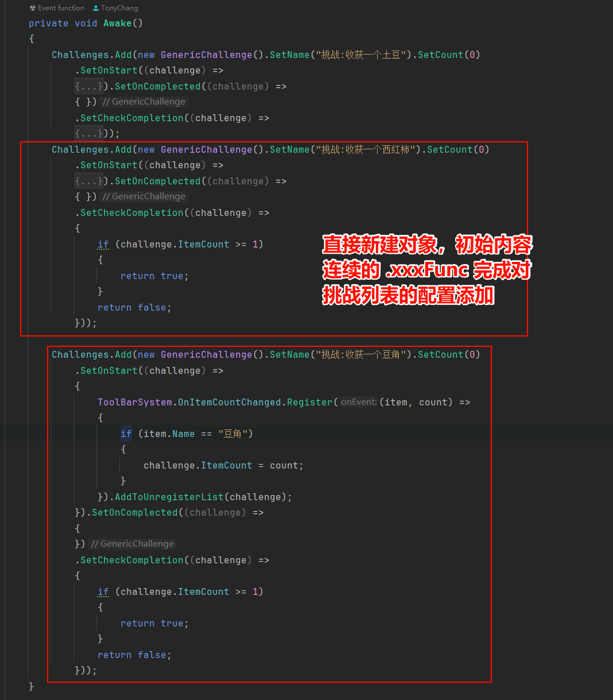Click GenericChallenge hint in 西红柿 challenge
Image resolution: width=613 pixels, height=700 pixels.
144,196
